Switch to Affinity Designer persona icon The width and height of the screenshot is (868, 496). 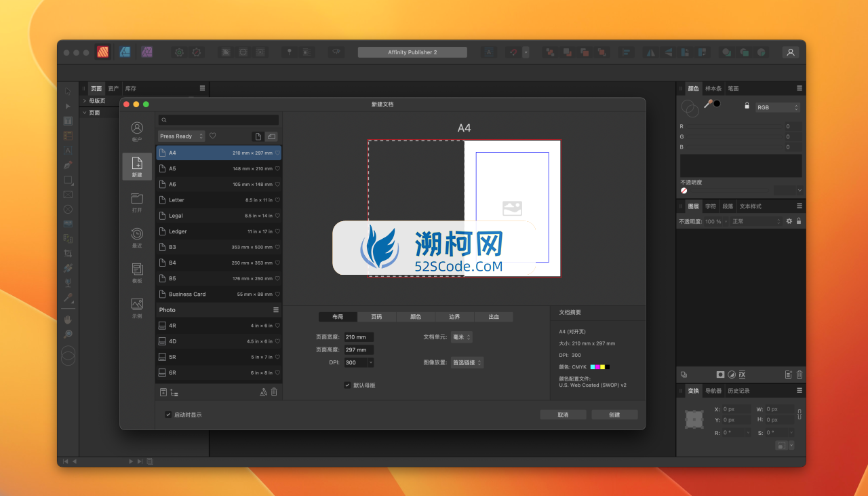tap(125, 52)
